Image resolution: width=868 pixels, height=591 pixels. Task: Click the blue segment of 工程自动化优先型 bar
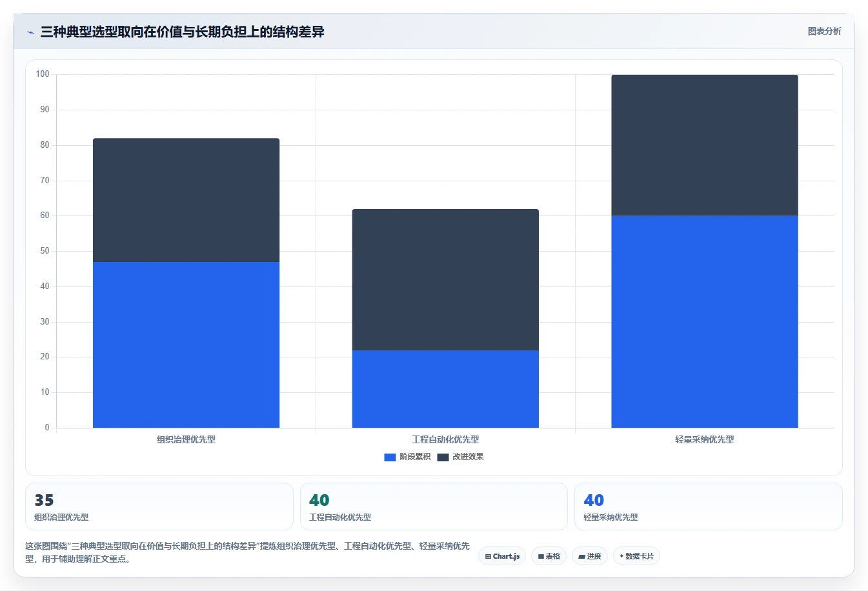(x=445, y=389)
